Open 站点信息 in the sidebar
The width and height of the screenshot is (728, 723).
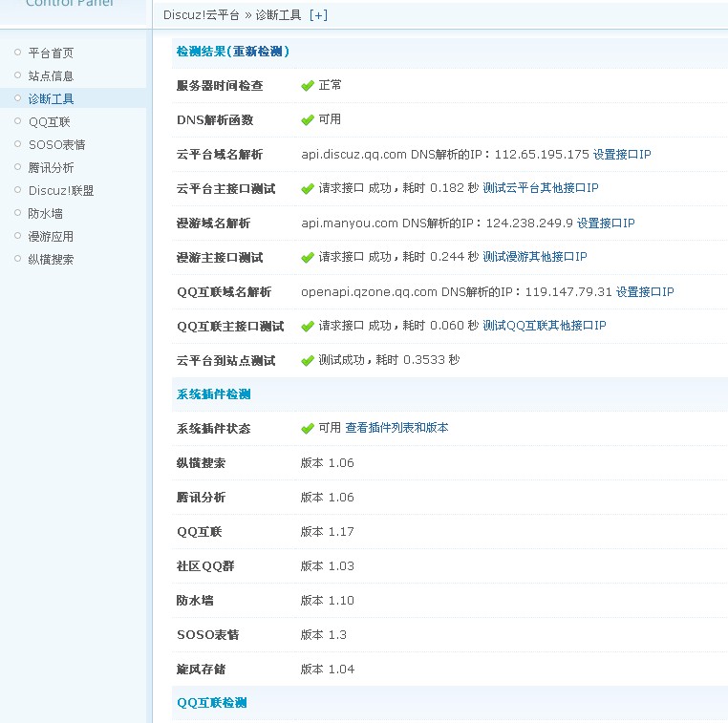pos(51,75)
